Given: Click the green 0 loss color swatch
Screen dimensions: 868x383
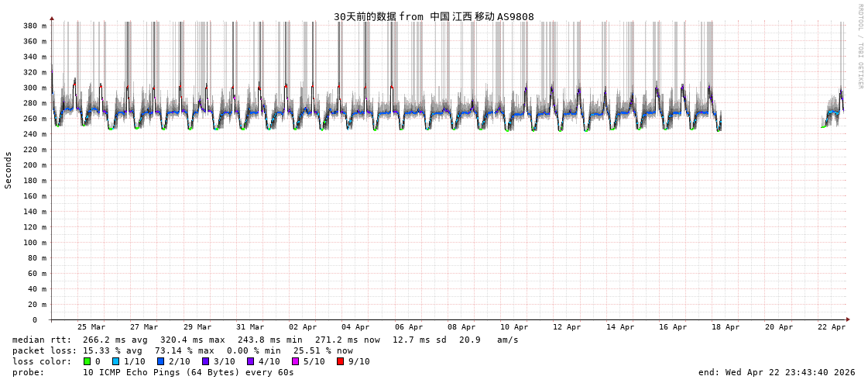Looking at the screenshot, I should [87, 361].
